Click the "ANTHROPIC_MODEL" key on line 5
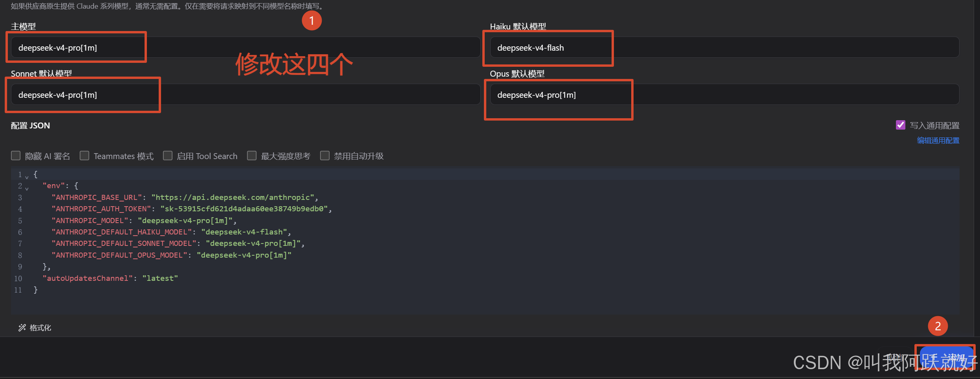The height and width of the screenshot is (379, 980). coord(90,220)
